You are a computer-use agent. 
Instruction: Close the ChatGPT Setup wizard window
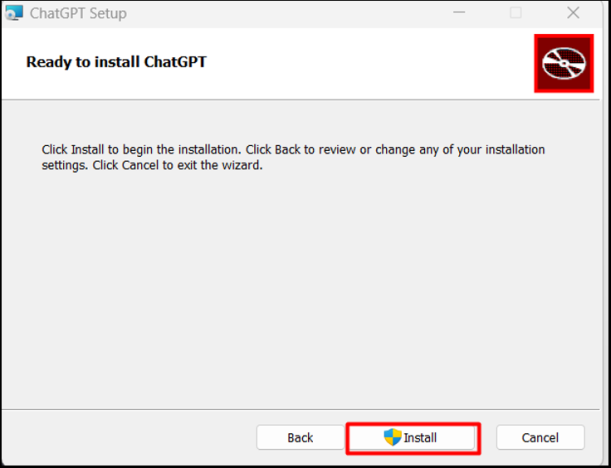tap(573, 13)
